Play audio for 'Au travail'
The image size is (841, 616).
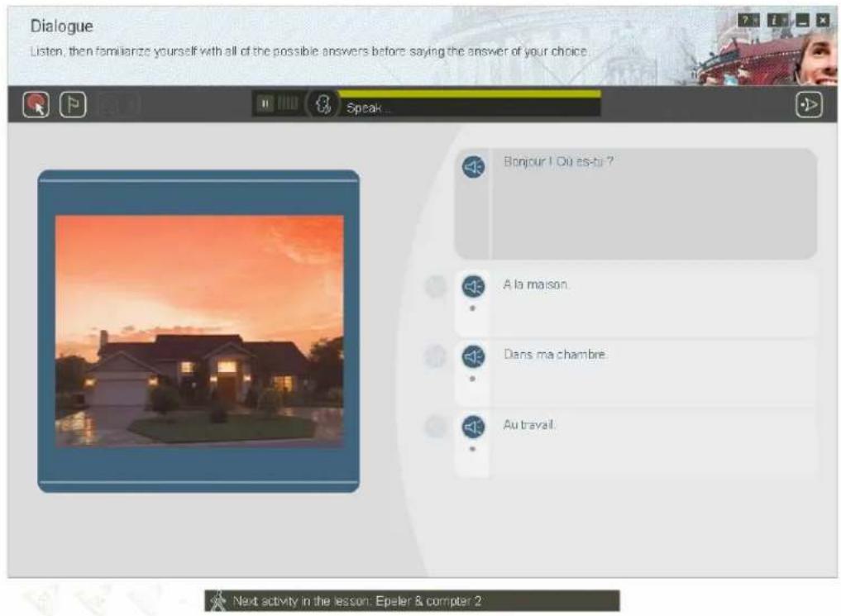pyautogui.click(x=473, y=427)
